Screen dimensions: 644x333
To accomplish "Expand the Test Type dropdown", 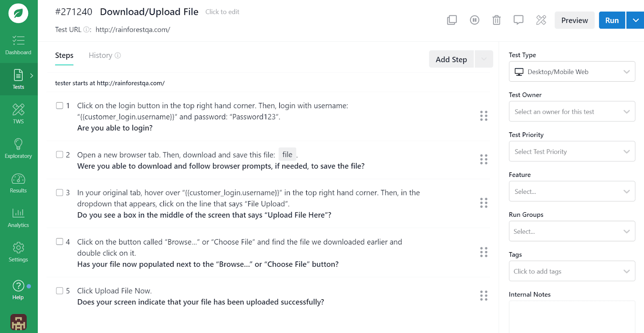I will tap(572, 72).
